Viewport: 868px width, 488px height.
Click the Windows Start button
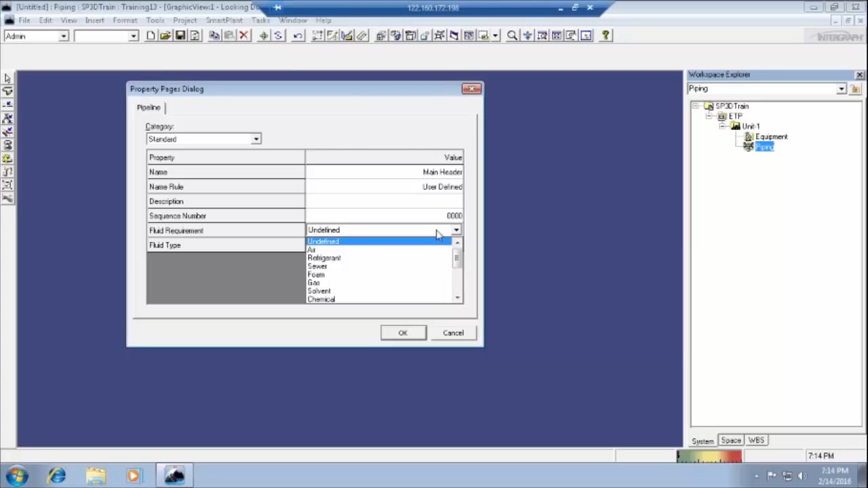[x=16, y=476]
